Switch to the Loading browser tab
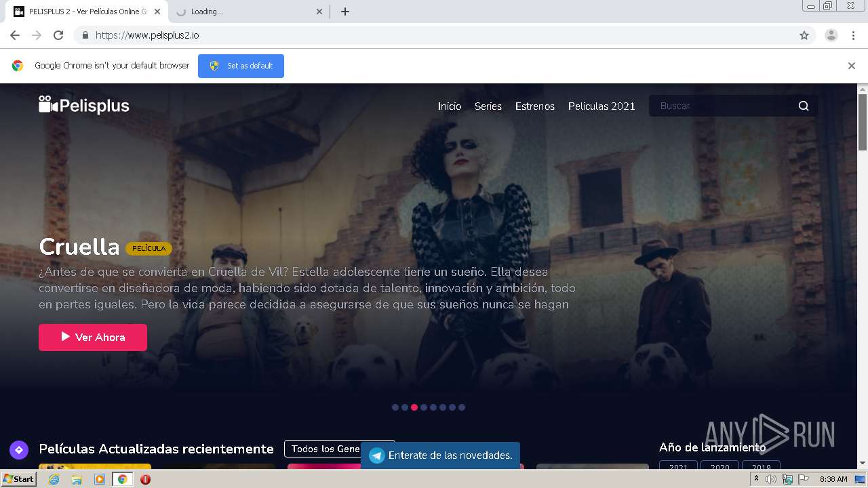Viewport: 868px width, 488px height. (x=248, y=12)
